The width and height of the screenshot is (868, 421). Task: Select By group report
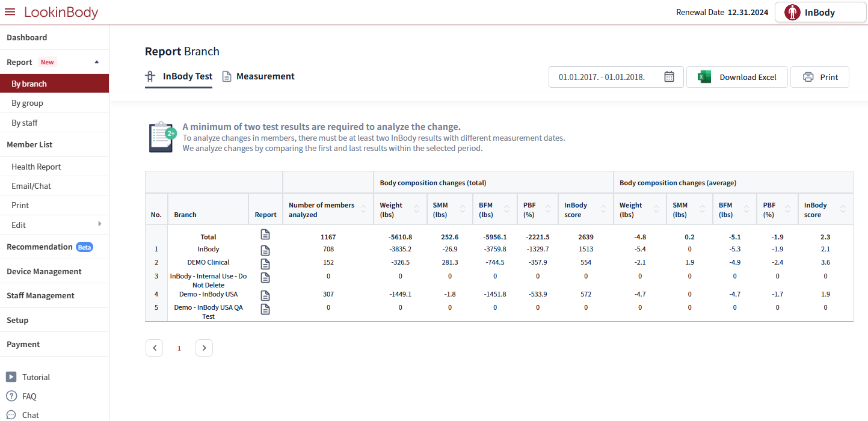54,103
